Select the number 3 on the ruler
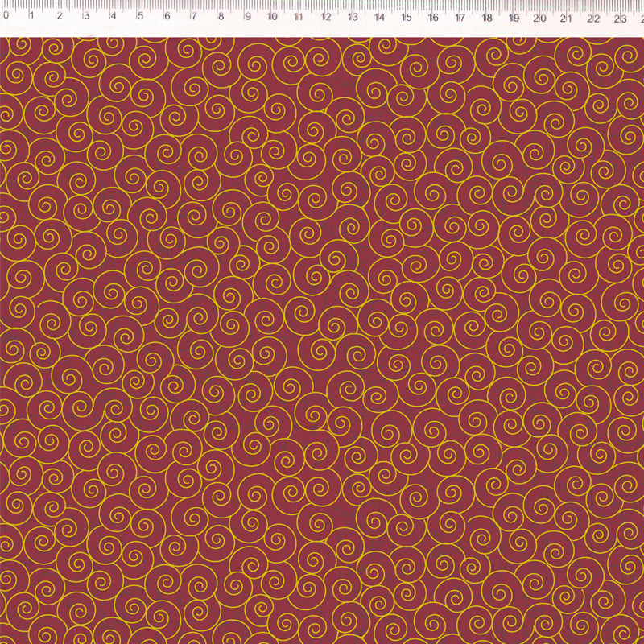 click(x=86, y=16)
